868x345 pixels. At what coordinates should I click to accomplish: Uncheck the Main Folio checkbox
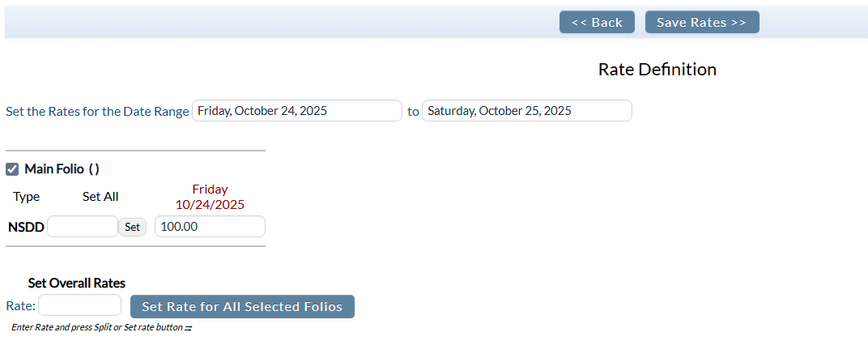pos(12,169)
